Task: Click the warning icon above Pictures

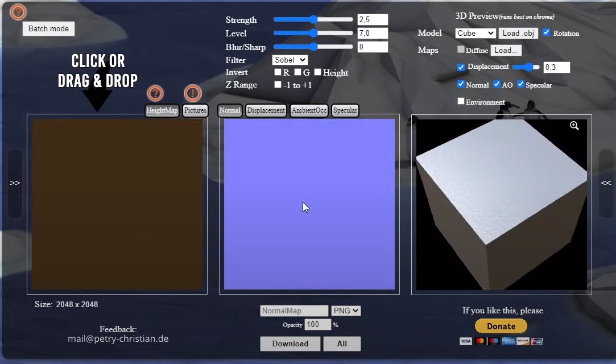Action: [x=191, y=93]
